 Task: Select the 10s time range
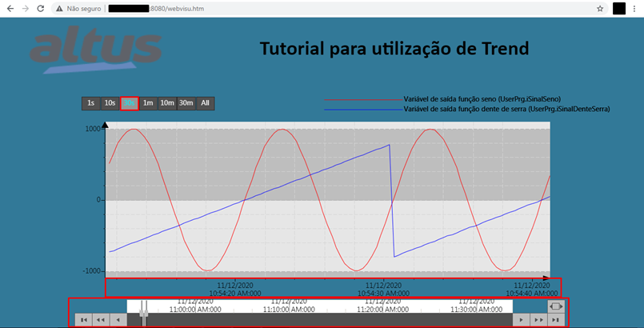(x=110, y=103)
